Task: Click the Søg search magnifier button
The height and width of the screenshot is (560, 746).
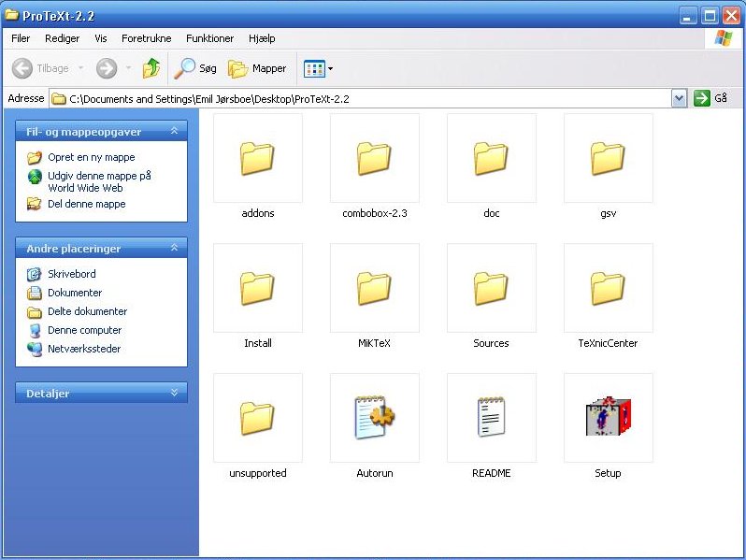Action: [x=195, y=68]
